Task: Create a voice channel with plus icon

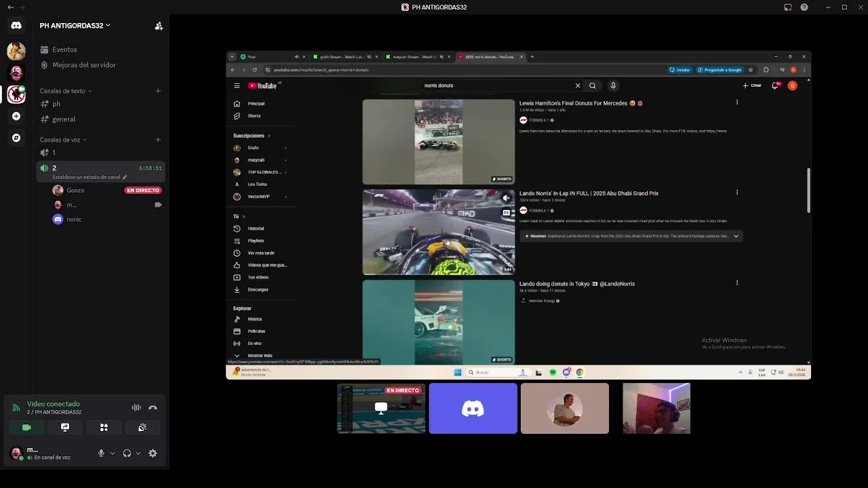Action: point(158,140)
